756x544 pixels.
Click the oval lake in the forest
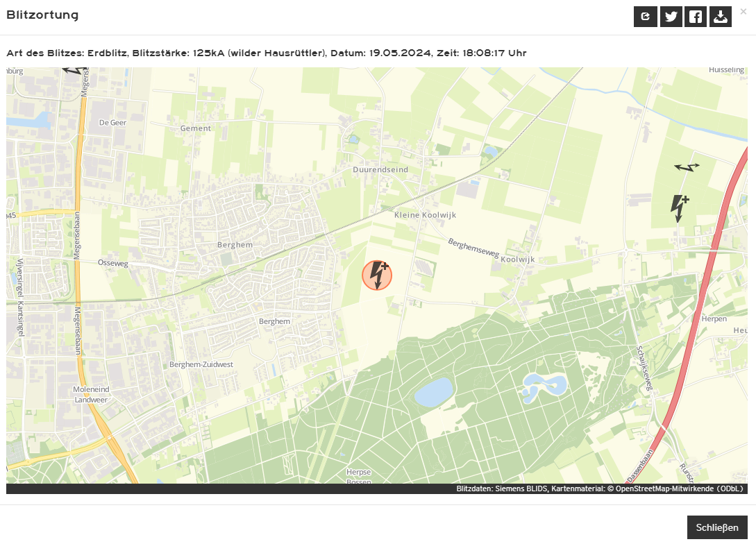pyautogui.click(x=433, y=392)
